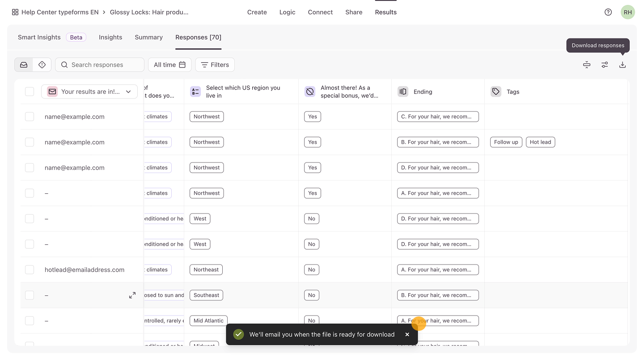Click the bonus question column icon
The width and height of the screenshot is (644, 363).
pos(310,92)
